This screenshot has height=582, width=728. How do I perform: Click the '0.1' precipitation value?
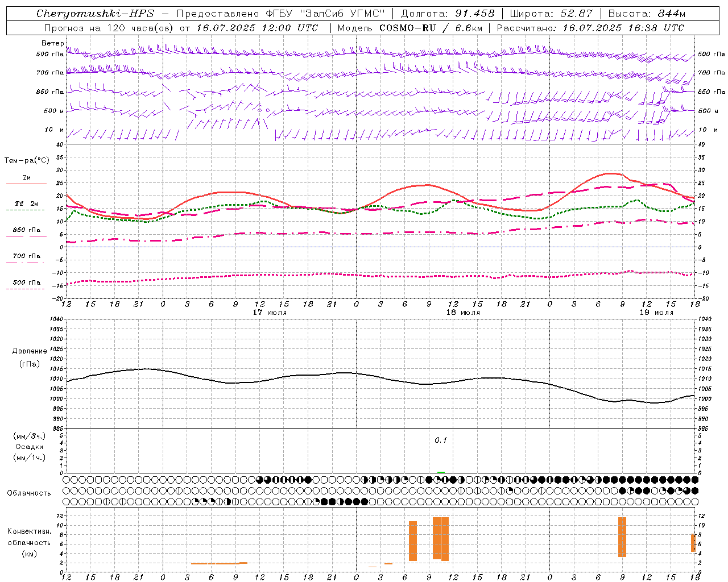pyautogui.click(x=441, y=440)
